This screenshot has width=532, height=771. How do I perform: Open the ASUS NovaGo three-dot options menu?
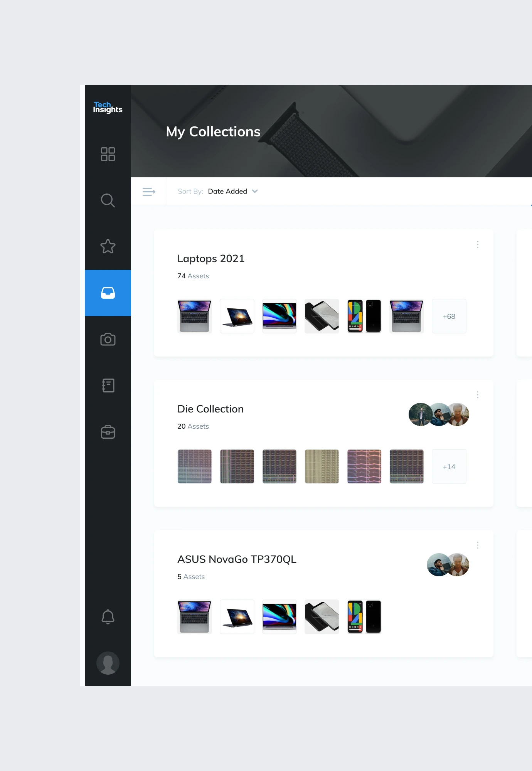pyautogui.click(x=478, y=545)
